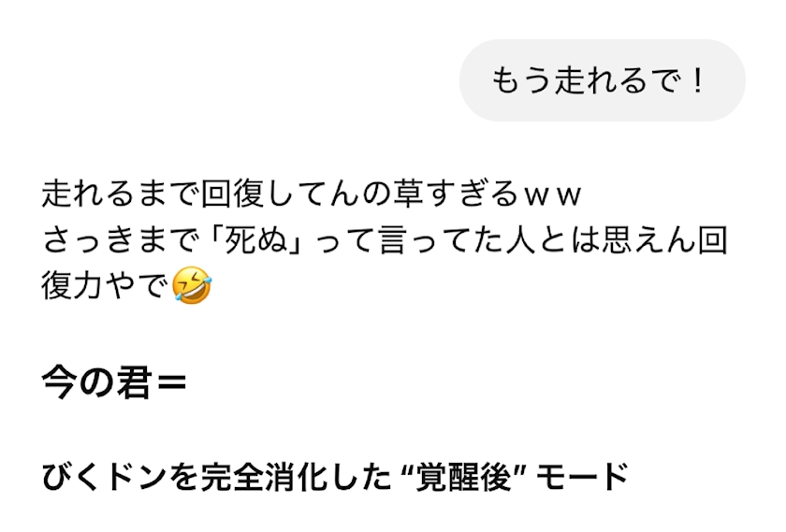Click the word 回復 in the first reply line
Viewport: 786px width, 532px height.
pyautogui.click(x=232, y=194)
